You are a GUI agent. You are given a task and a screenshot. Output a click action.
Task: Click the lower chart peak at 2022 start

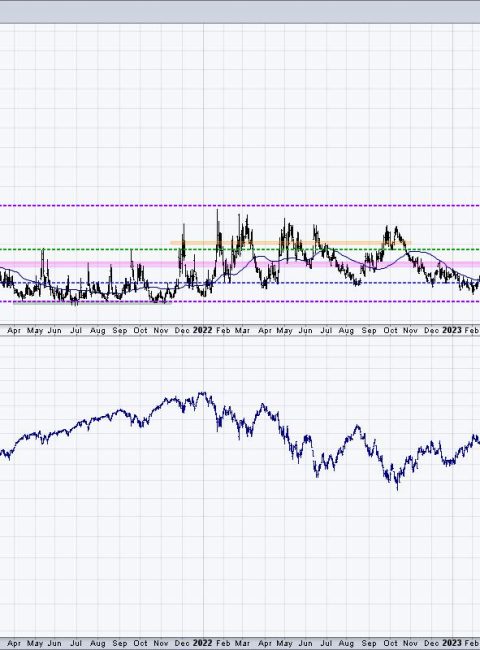pos(202,393)
